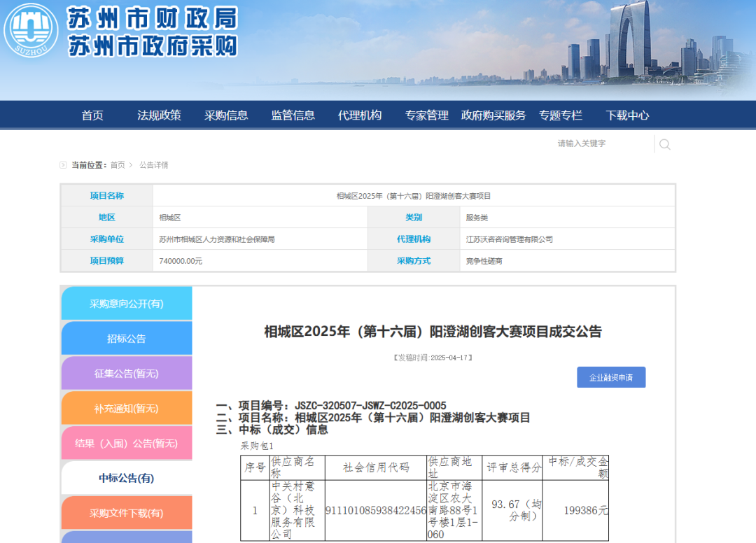Click the 首页 breadcrumb link
Image resolution: width=756 pixels, height=543 pixels.
[118, 165]
